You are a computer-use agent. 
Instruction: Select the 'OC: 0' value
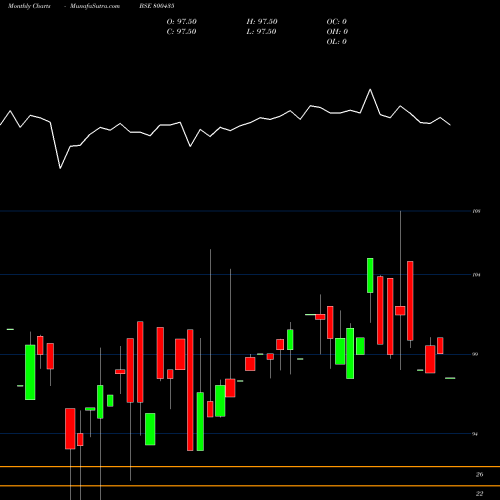pyautogui.click(x=337, y=22)
